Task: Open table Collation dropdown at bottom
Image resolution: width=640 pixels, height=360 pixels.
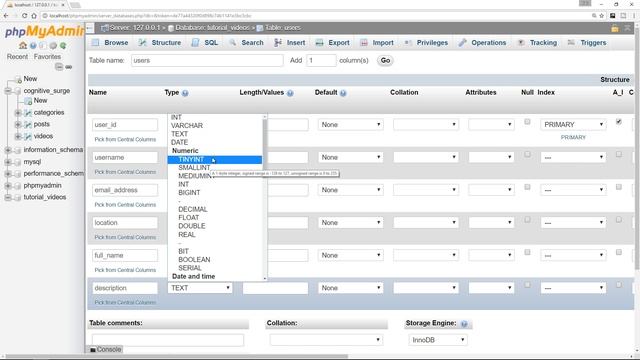Action: (x=326, y=340)
